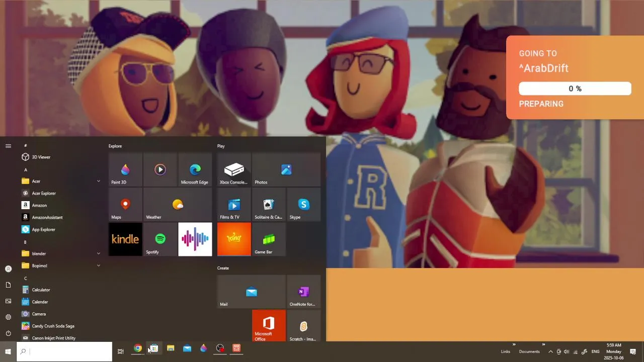Open Settings gear in Start sidebar
This screenshot has width=644, height=362.
click(8, 317)
